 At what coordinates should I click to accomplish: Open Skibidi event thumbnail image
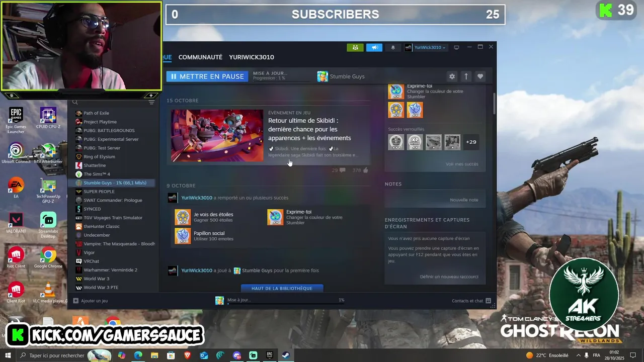[x=217, y=136]
